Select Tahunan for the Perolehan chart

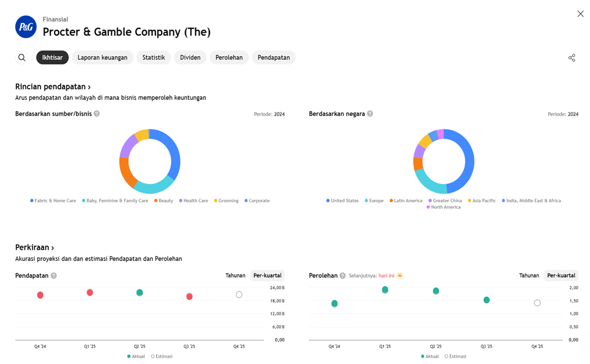(x=529, y=276)
